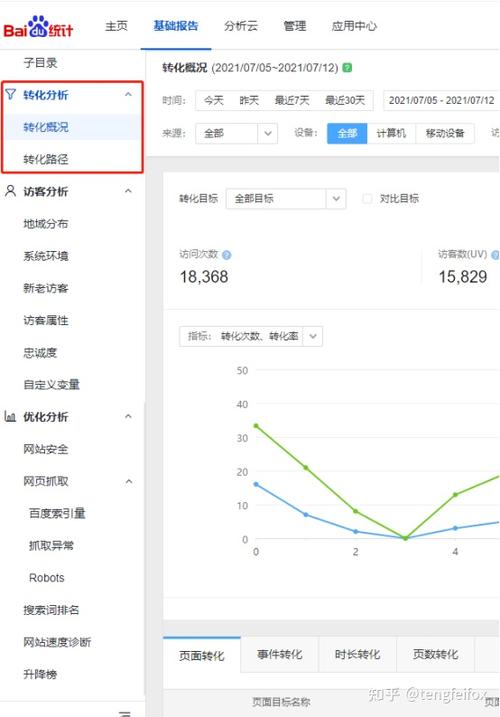500x717 pixels.
Task: Click the blue line point at x=0
Action: pos(256,484)
